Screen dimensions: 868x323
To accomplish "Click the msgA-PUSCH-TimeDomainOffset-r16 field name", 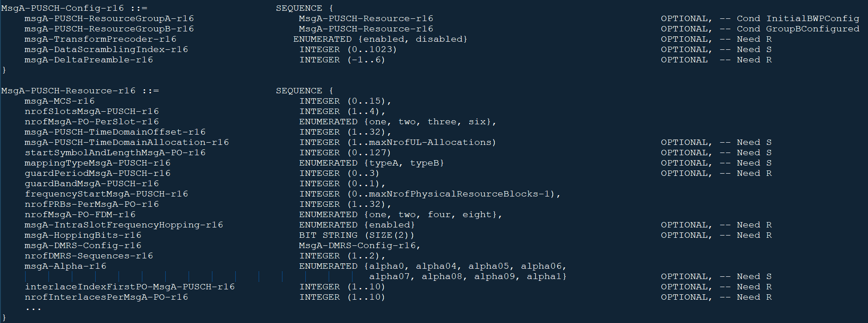I will coord(115,132).
